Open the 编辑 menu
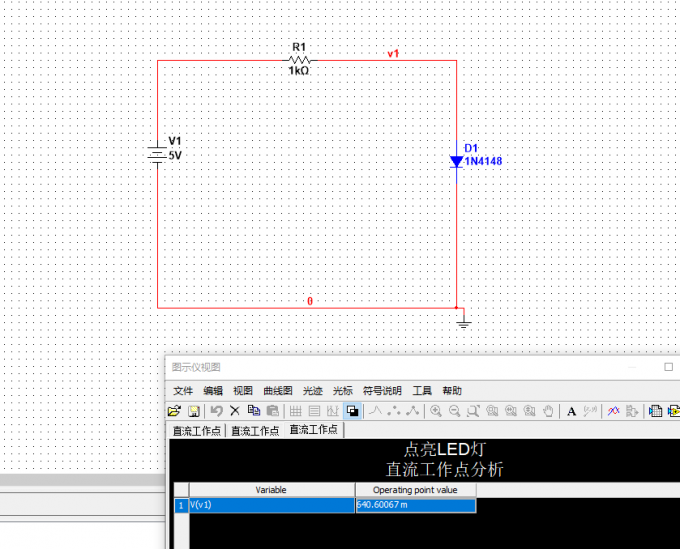This screenshot has height=549, width=680. click(213, 391)
